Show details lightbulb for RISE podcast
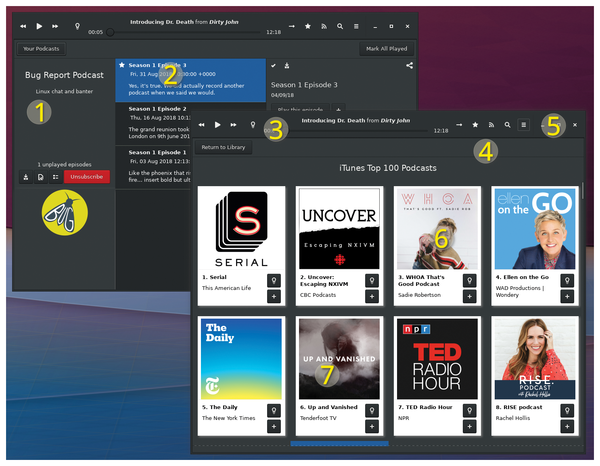Screen dimensions: 600x466 pos(567,411)
